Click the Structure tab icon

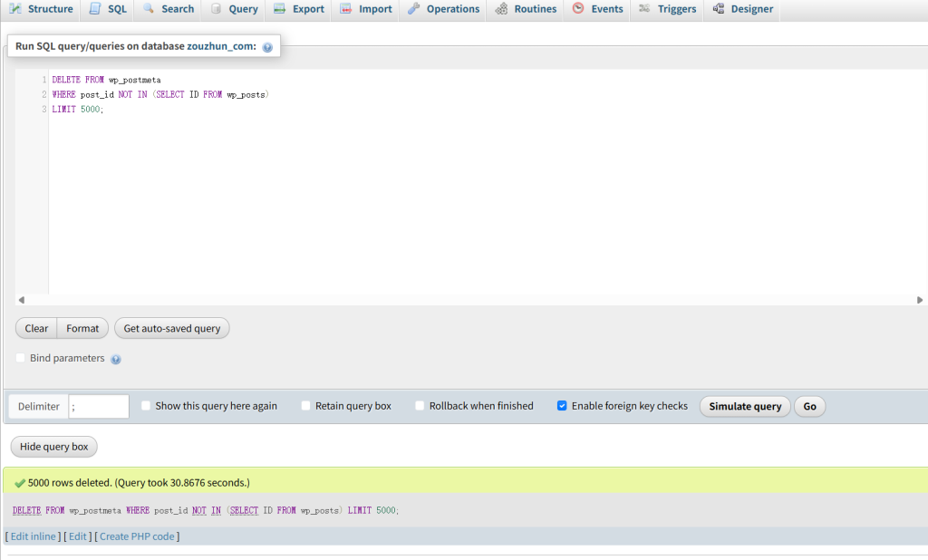click(x=15, y=9)
